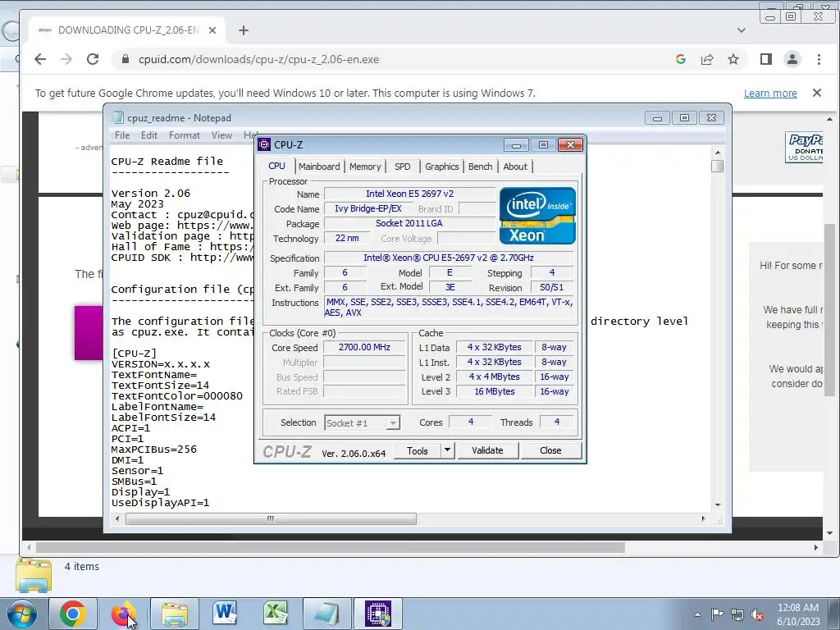Open the Bench tab

coord(481,167)
